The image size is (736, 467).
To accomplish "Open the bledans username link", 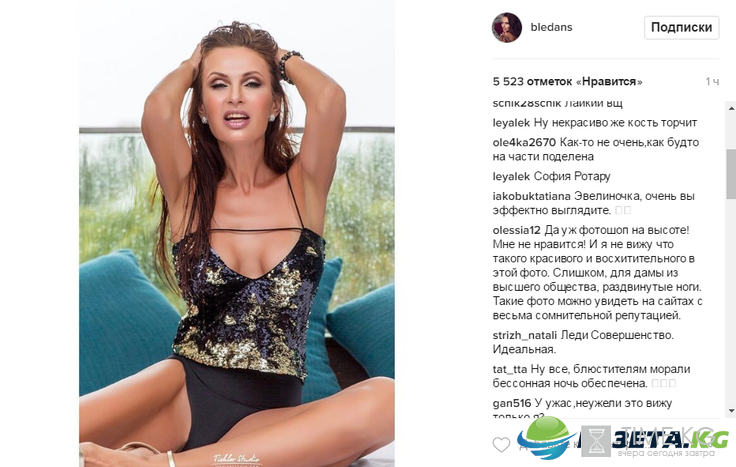I will (551, 27).
